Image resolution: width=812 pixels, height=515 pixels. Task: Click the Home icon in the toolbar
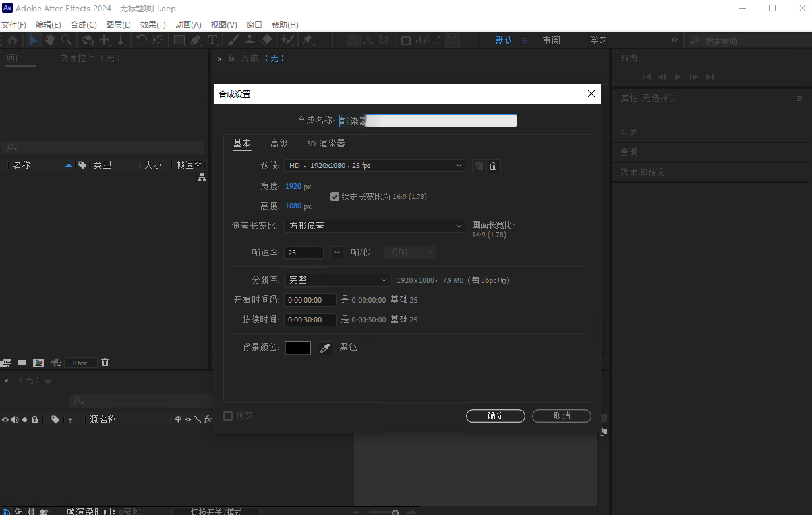tap(12, 40)
